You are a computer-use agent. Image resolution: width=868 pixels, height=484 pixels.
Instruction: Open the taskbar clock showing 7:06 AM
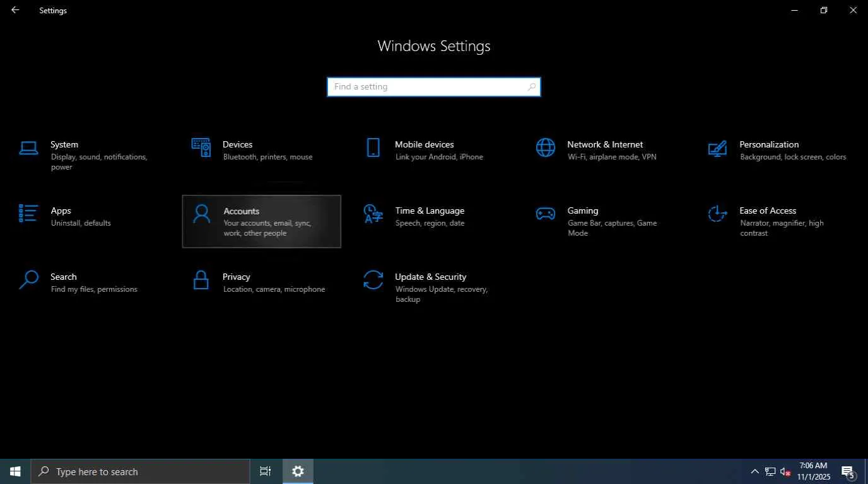click(813, 471)
